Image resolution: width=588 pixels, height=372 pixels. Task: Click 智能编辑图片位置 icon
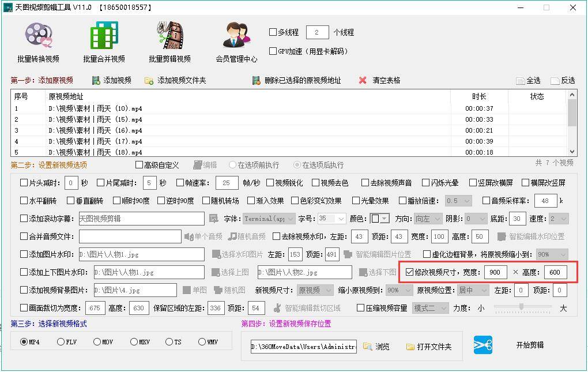coord(348,254)
